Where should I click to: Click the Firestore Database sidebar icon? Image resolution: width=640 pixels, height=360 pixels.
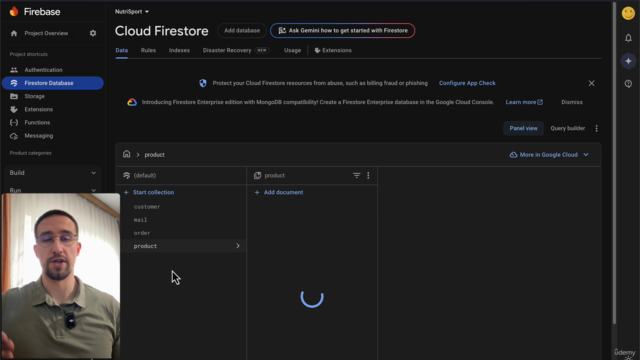point(14,83)
